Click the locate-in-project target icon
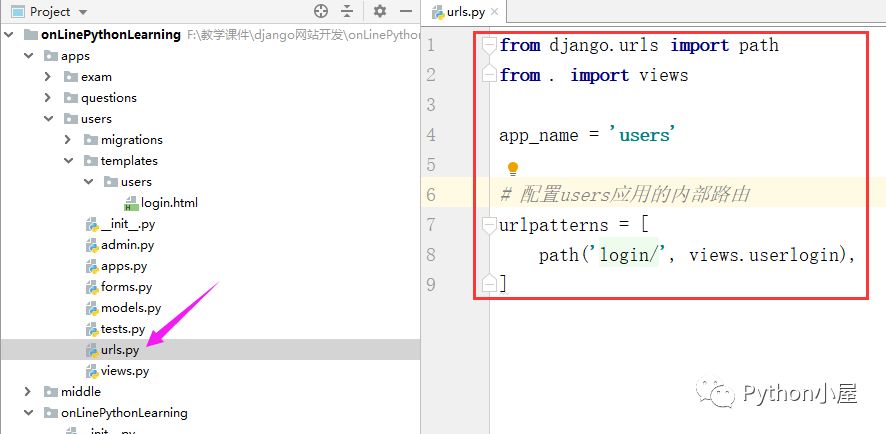This screenshot has width=886, height=434. [321, 11]
